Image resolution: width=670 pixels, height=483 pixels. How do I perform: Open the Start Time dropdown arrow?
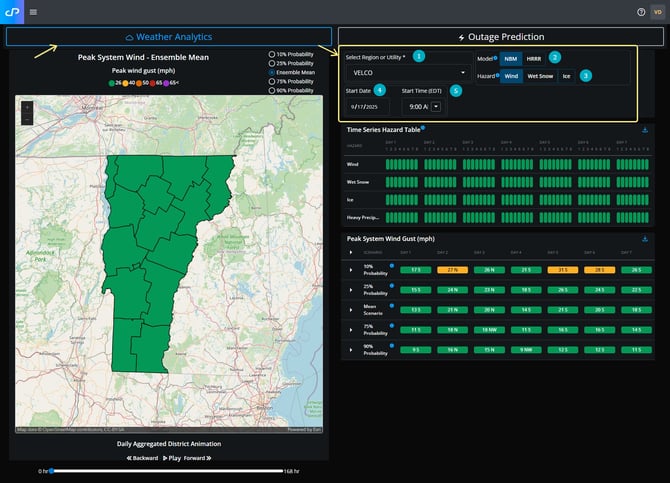pyautogui.click(x=435, y=106)
